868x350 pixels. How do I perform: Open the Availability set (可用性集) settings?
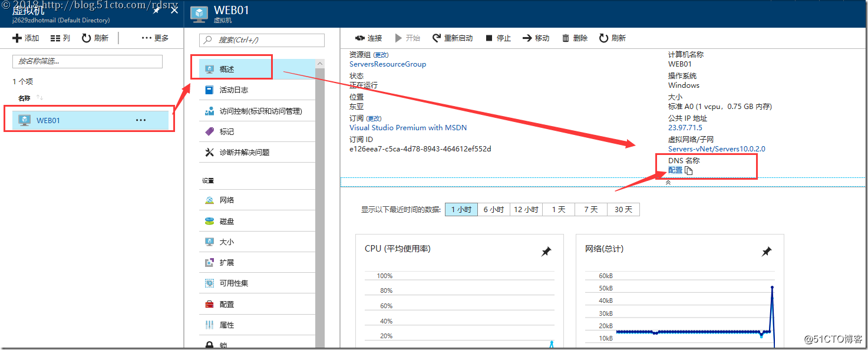[x=257, y=283]
